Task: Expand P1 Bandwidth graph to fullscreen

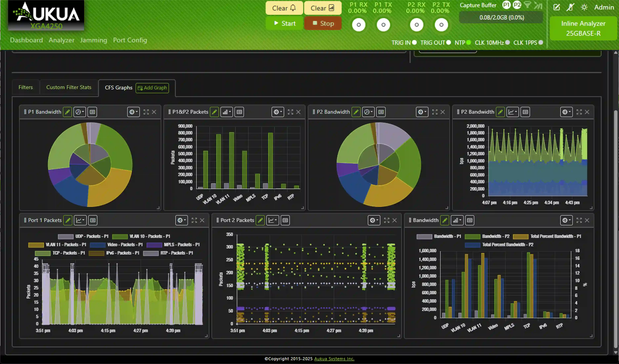Action: pyautogui.click(x=146, y=112)
